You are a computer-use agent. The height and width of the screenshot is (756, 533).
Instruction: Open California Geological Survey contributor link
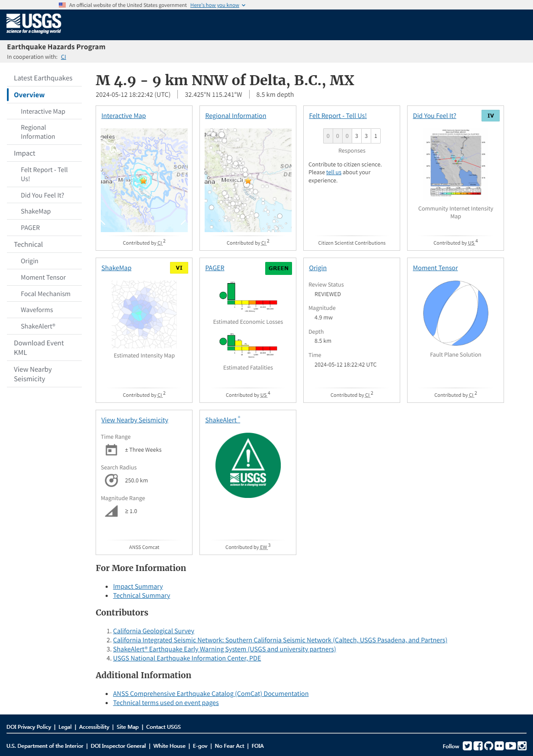pos(154,631)
